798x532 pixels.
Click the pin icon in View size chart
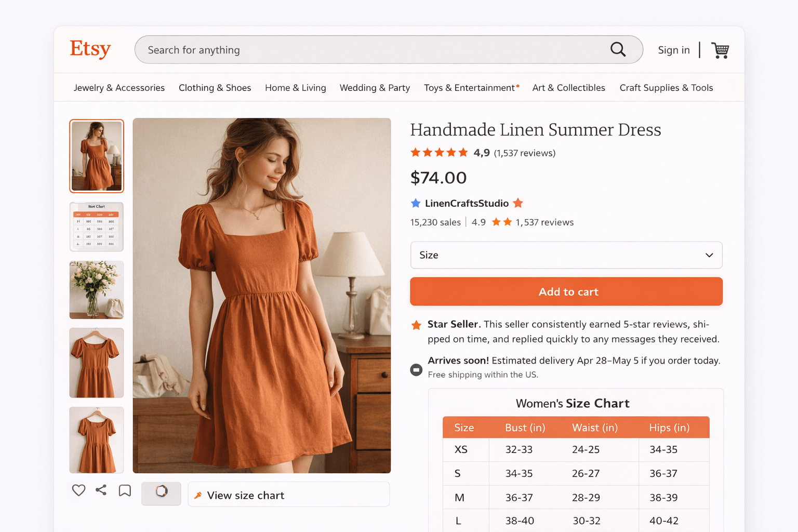coord(198,496)
